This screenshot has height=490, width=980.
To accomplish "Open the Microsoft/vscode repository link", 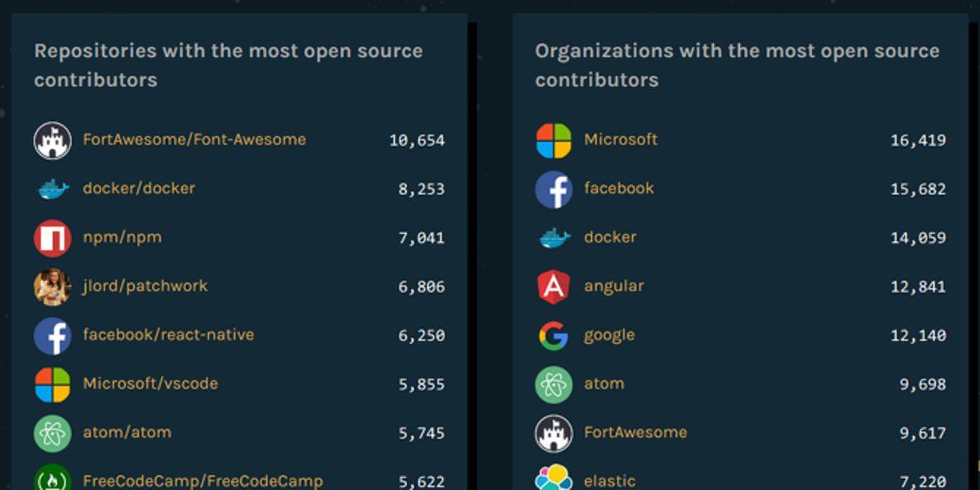I will click(x=150, y=384).
